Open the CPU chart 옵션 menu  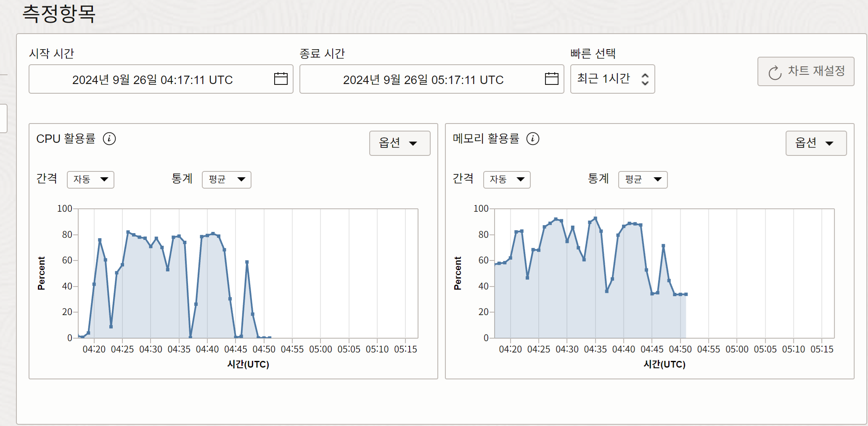pyautogui.click(x=399, y=143)
